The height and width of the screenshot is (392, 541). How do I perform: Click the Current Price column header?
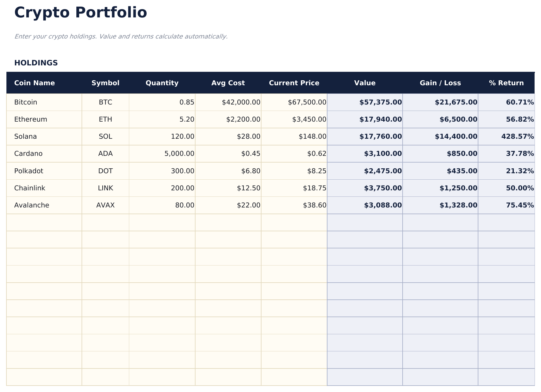click(x=294, y=83)
